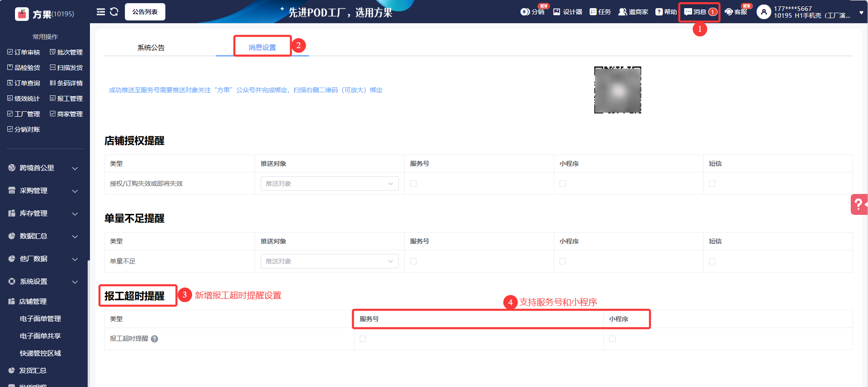Expand the 他厂数据 menu chevron
The image size is (868, 387).
(x=75, y=259)
